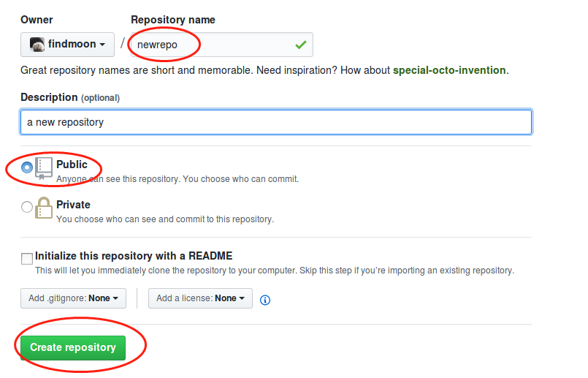
Task: Click the Owner heading label
Action: click(x=37, y=20)
